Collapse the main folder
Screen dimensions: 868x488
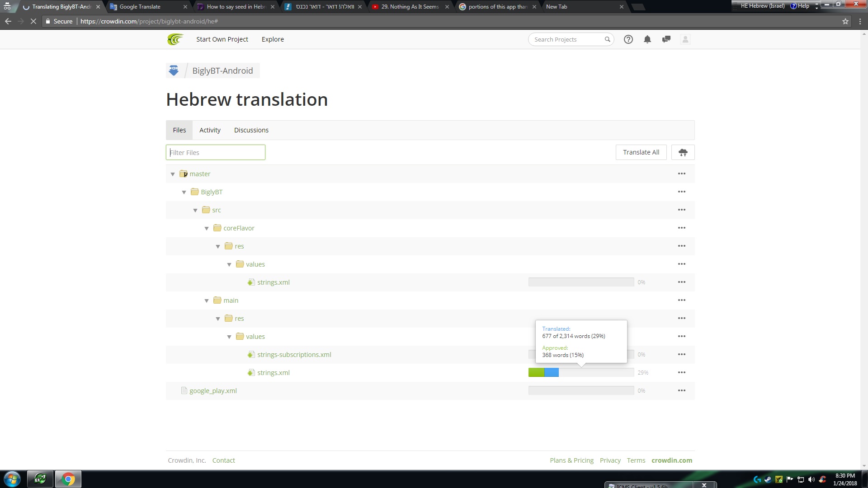coord(207,300)
